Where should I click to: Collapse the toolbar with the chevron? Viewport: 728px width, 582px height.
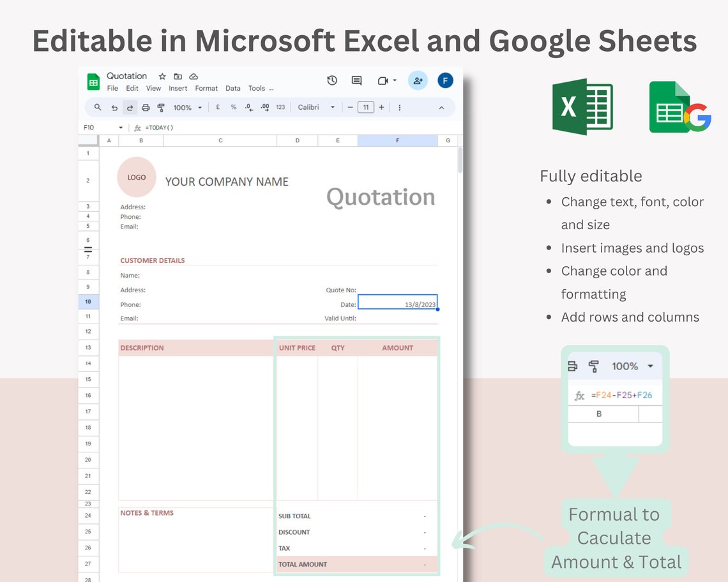441,107
